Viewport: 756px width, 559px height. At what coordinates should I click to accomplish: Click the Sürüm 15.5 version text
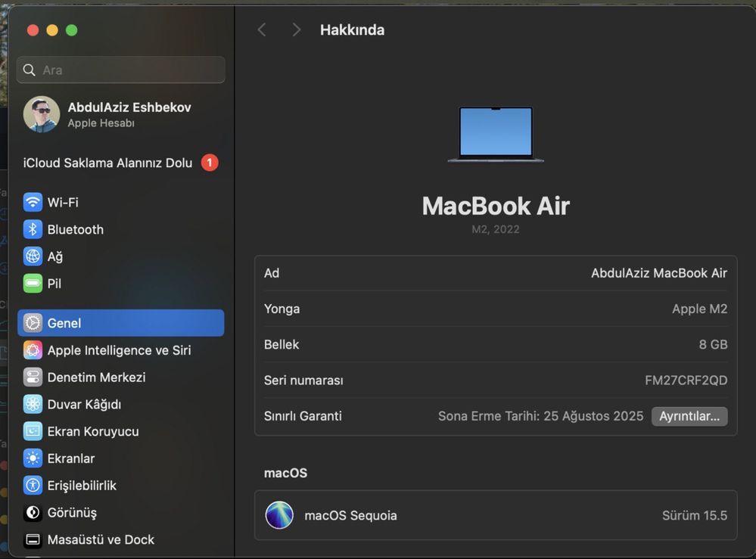tap(694, 516)
